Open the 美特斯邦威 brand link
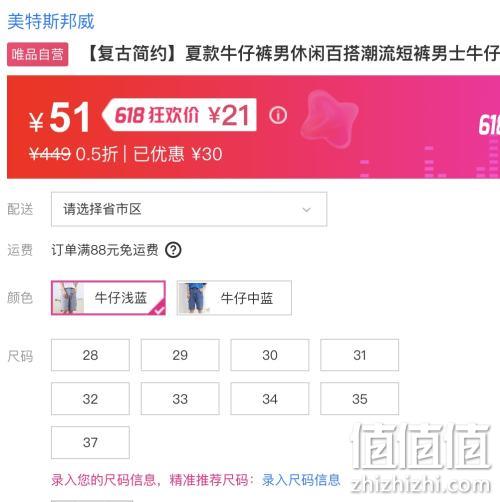Image resolution: width=500 pixels, height=502 pixels. pos(51,22)
